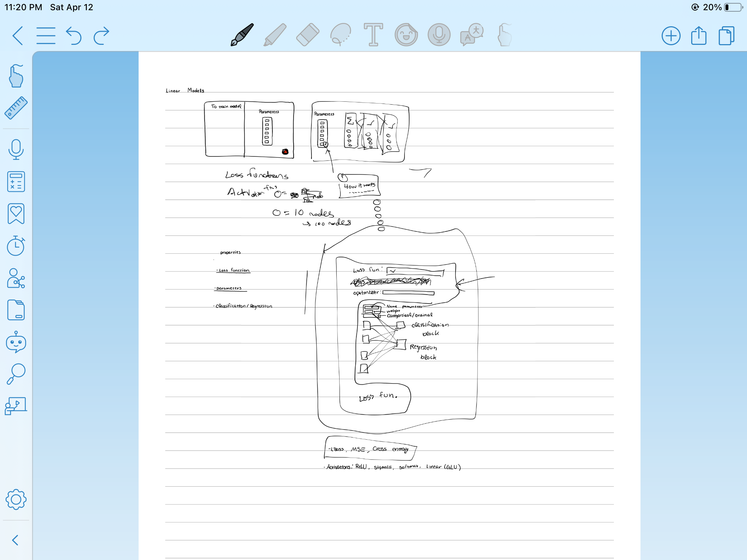Select the lasso selection tool
The image size is (747, 560).
340,35
